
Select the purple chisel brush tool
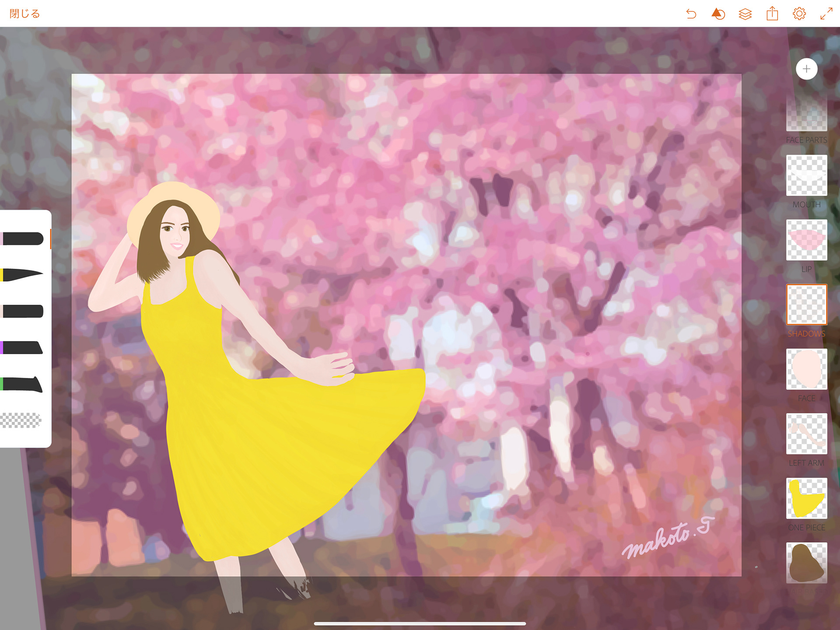click(22, 348)
